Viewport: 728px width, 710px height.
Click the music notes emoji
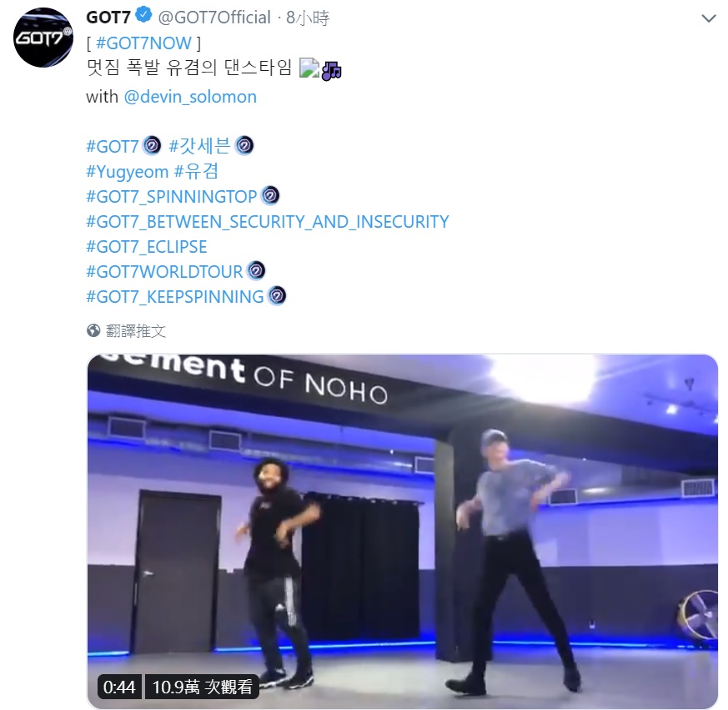pos(332,71)
